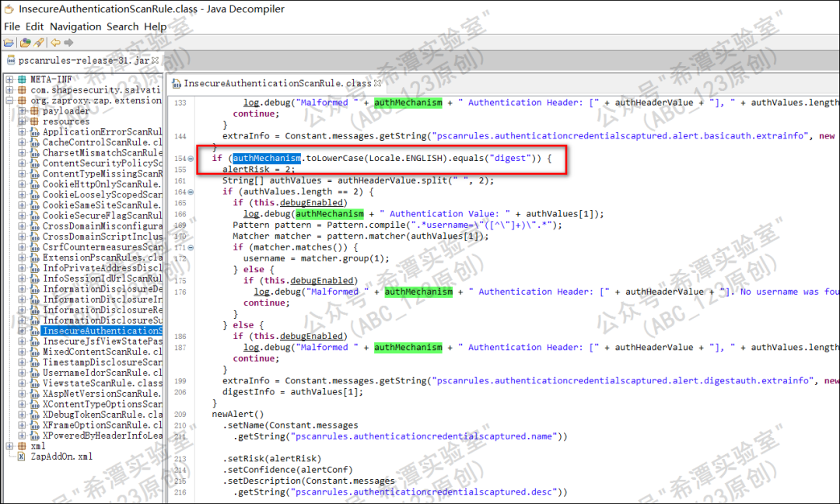Collapse the code fold at line 164
This screenshot has height=504, width=840.
[191, 192]
